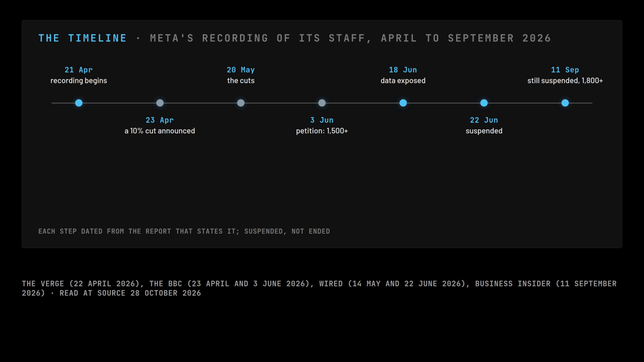This screenshot has height=362, width=644.
Task: Select the 'data exposed' caption
Action: click(403, 80)
